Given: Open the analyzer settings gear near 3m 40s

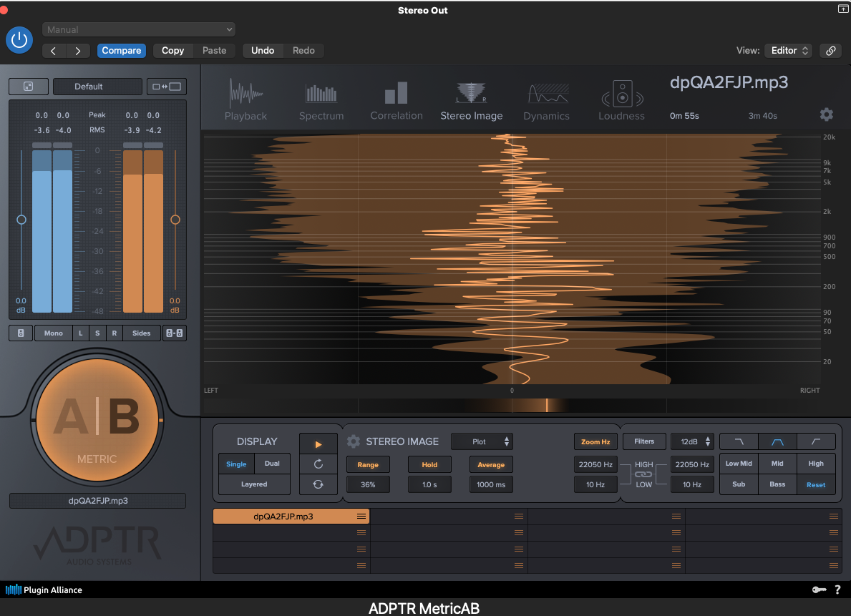Looking at the screenshot, I should pyautogui.click(x=826, y=114).
